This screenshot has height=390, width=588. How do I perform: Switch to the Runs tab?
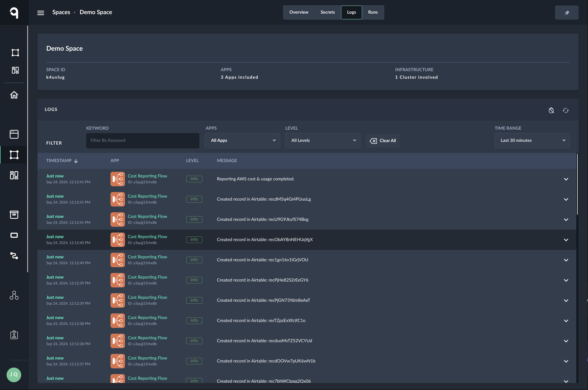373,12
